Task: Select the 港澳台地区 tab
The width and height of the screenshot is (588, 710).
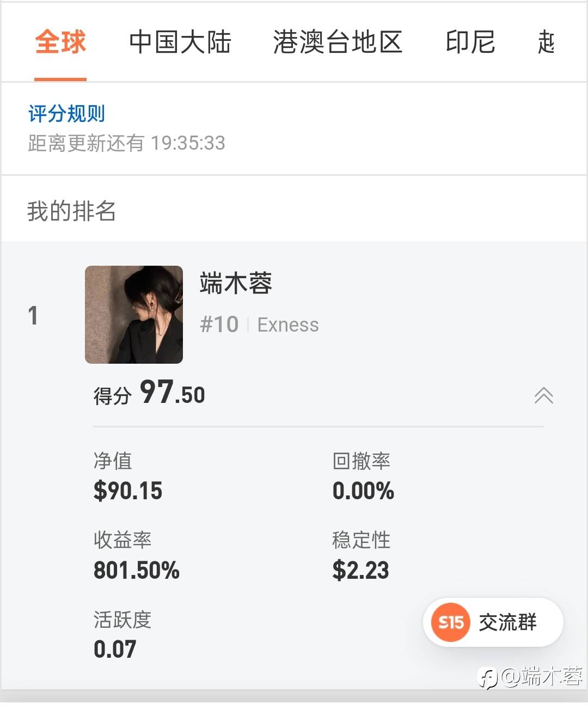Action: pos(338,42)
